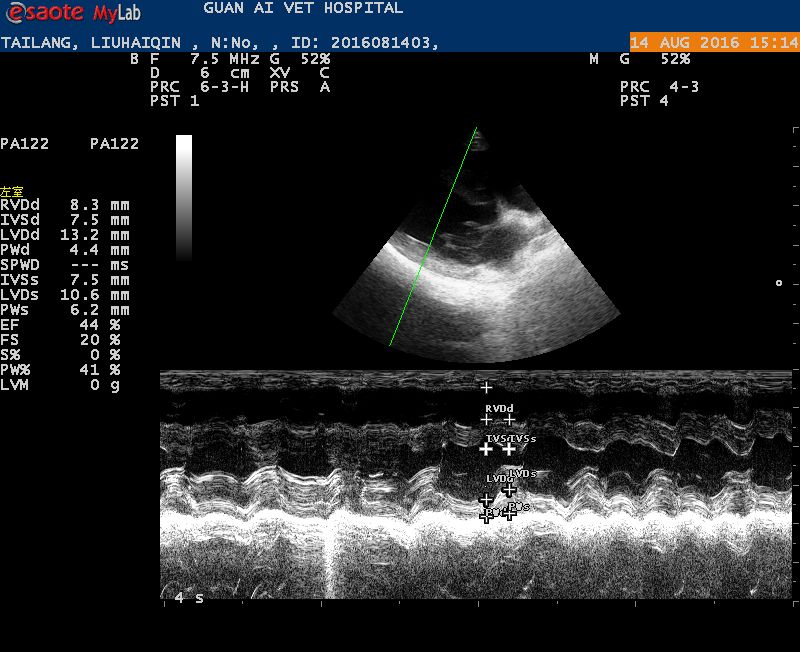Click the RVDd 8.3 mm measurement row

[x=65, y=205]
